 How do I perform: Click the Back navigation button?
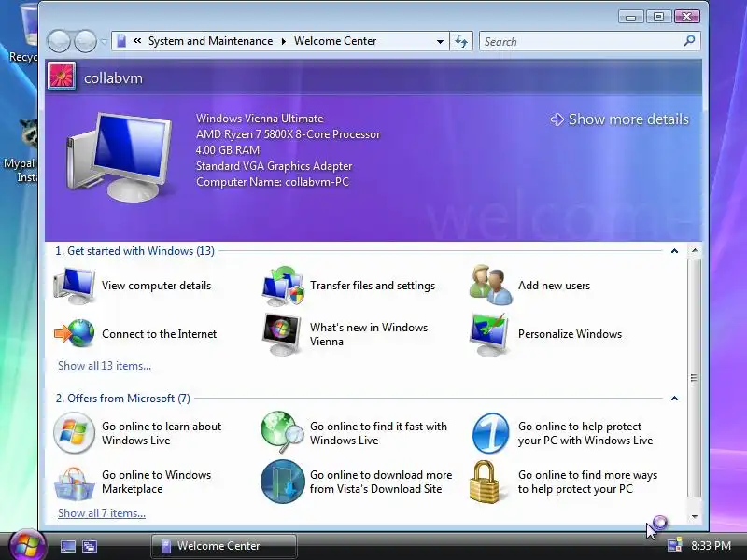coord(59,41)
